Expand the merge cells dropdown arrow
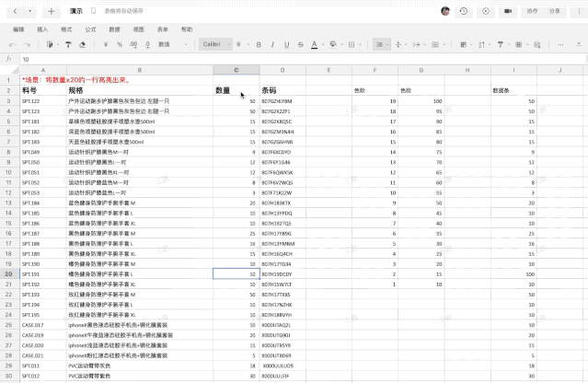The width and height of the screenshot is (588, 383). coord(444,45)
